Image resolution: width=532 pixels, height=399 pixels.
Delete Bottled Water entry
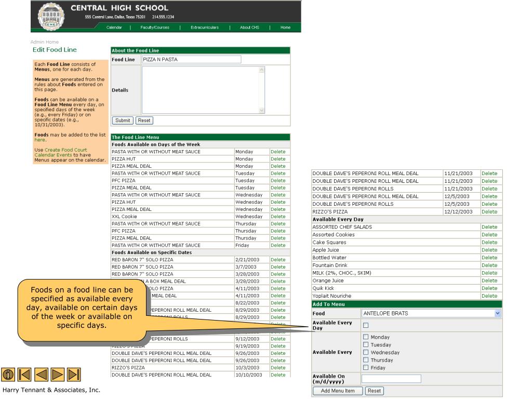click(x=489, y=258)
